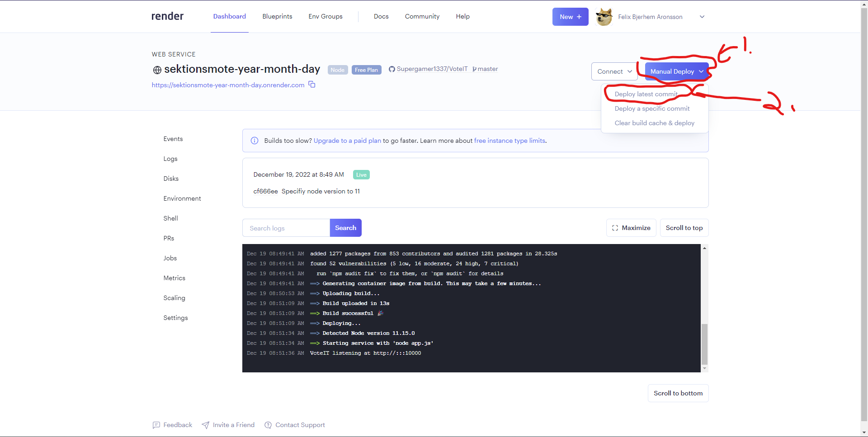868x437 pixels.
Task: Open the Env Groups tab
Action: [325, 16]
